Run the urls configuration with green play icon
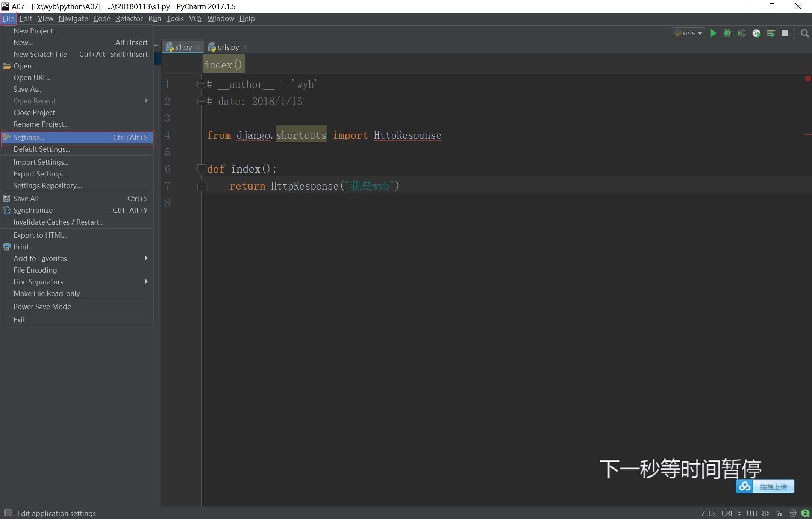 [713, 33]
